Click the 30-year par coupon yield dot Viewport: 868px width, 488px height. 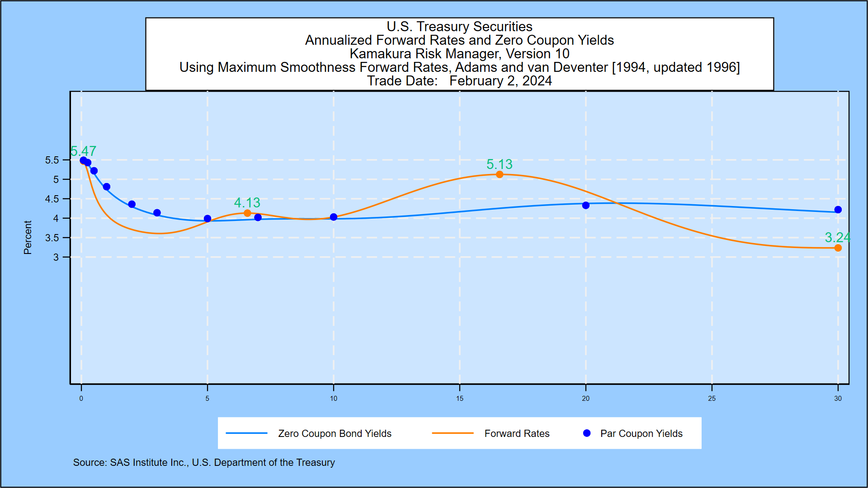point(838,210)
